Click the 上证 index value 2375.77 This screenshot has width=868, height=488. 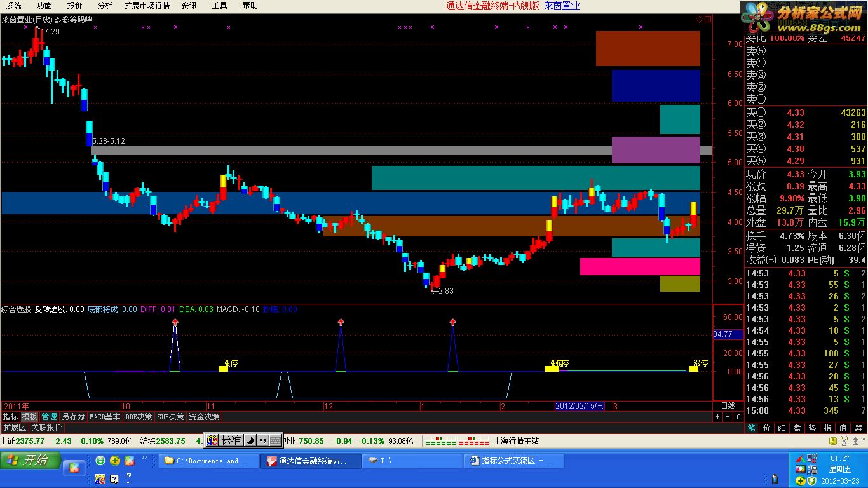coord(31,441)
